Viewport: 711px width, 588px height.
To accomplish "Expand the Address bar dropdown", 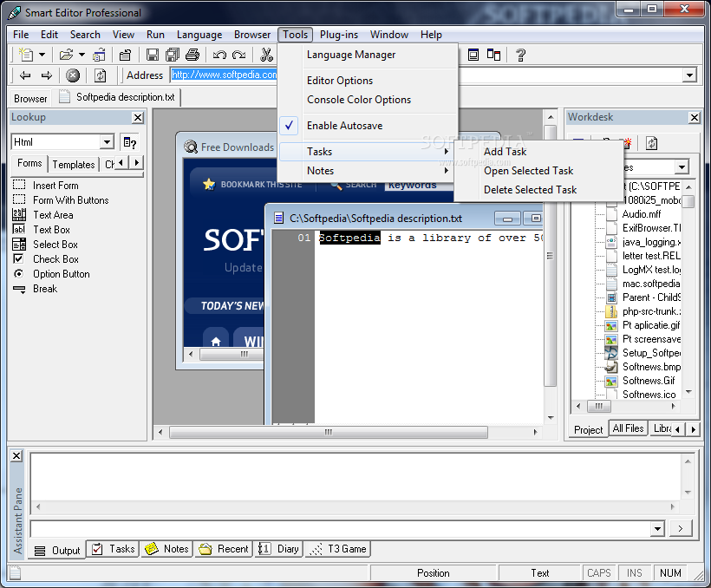I will click(x=689, y=75).
